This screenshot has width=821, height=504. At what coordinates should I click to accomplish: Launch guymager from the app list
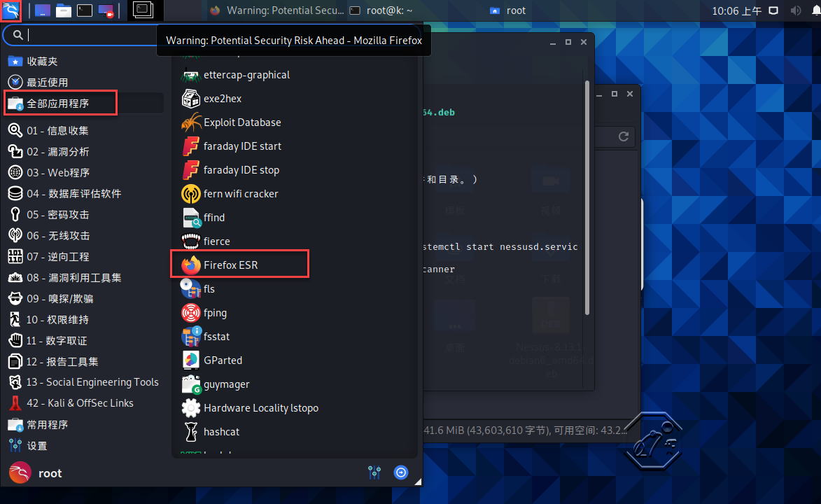click(295, 384)
